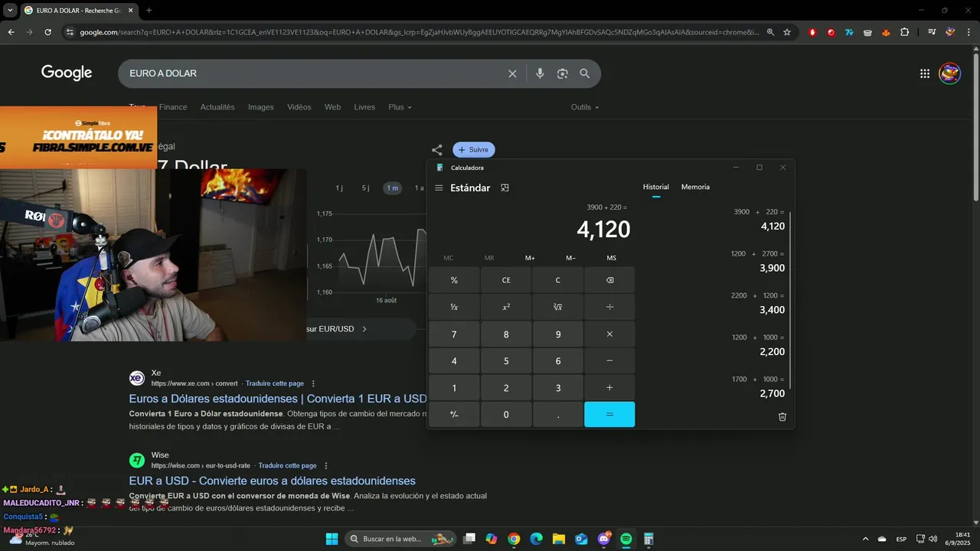Click the Google search input field
980x551 pixels.
tap(314, 73)
